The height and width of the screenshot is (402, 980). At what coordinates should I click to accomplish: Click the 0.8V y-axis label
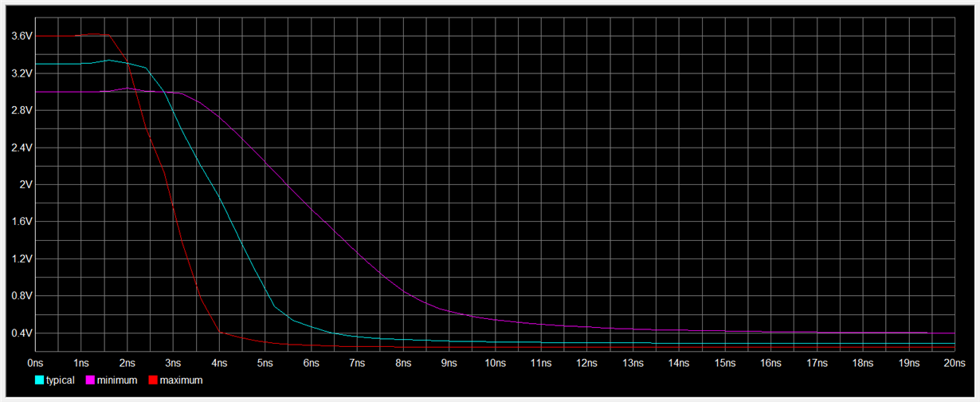pyautogui.click(x=22, y=296)
